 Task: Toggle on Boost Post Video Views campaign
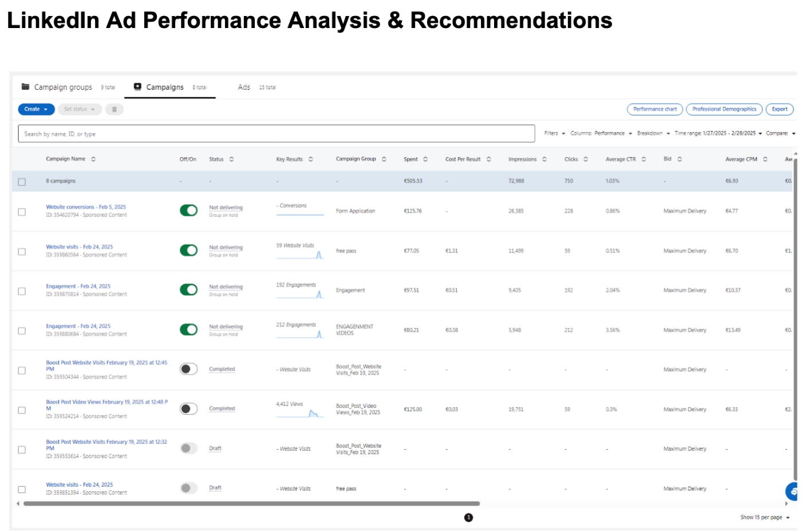pyautogui.click(x=188, y=408)
